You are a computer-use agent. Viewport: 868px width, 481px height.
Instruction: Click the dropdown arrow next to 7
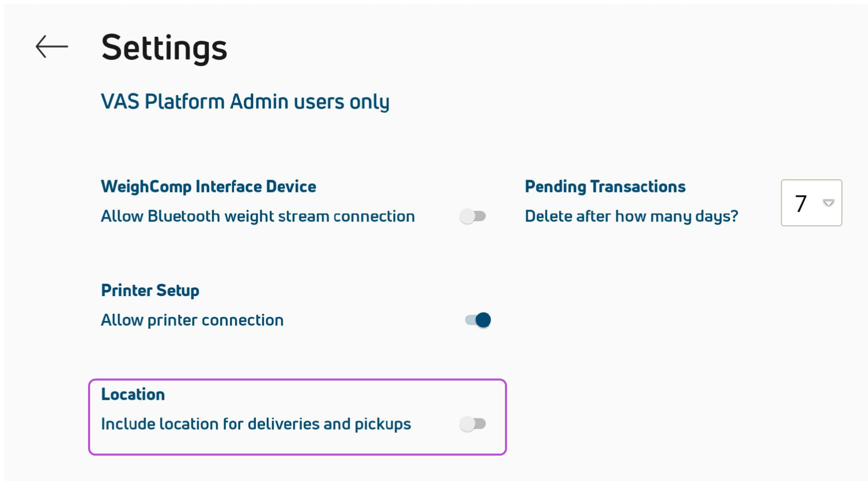pyautogui.click(x=829, y=203)
